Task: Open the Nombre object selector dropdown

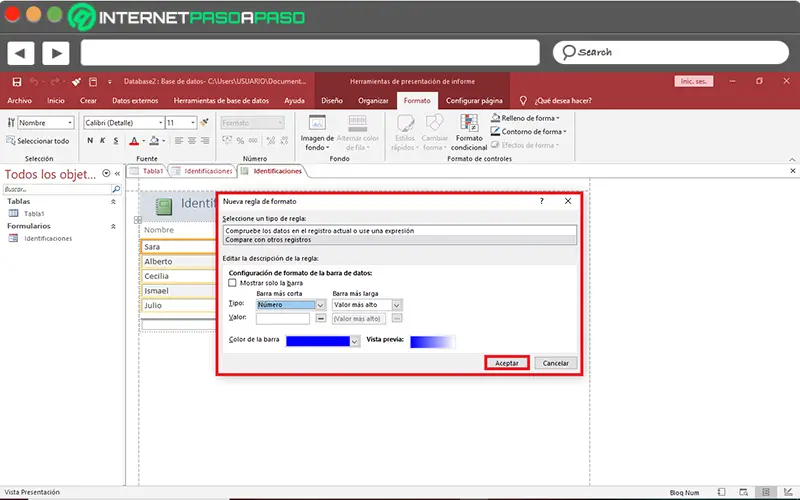Action: [x=70, y=123]
